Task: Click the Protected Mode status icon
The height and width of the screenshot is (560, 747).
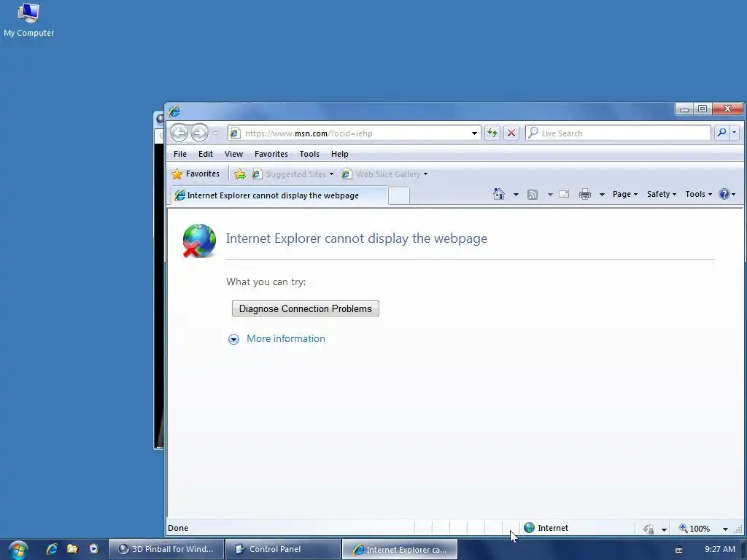Action: 649,529
